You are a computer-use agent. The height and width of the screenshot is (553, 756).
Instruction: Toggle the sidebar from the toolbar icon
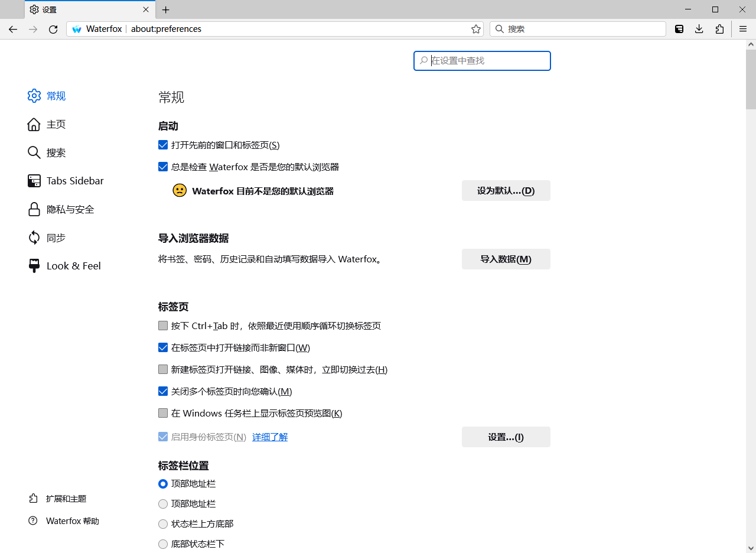pos(679,29)
